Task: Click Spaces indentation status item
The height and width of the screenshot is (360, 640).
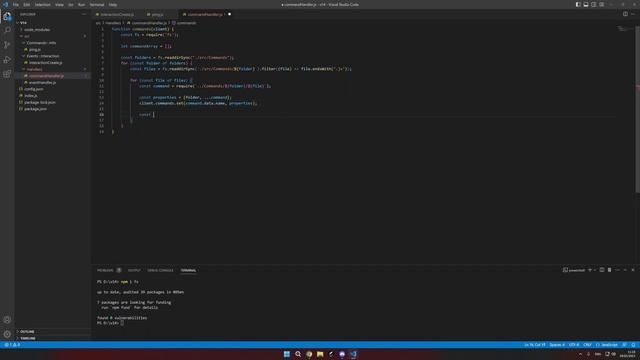Action: point(557,345)
